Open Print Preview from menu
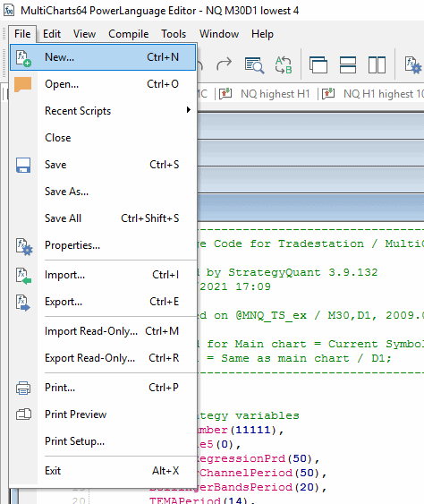The image size is (424, 504). tap(103, 414)
